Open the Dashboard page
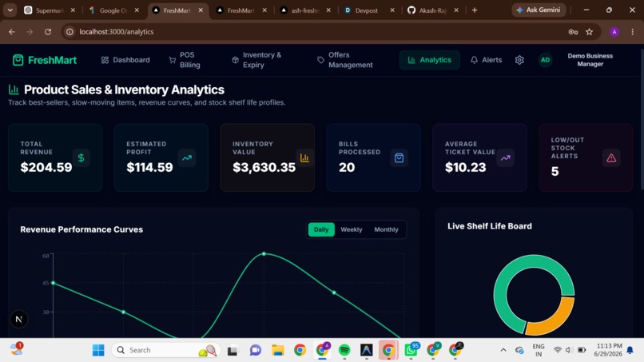This screenshot has width=644, height=362. 125,60
